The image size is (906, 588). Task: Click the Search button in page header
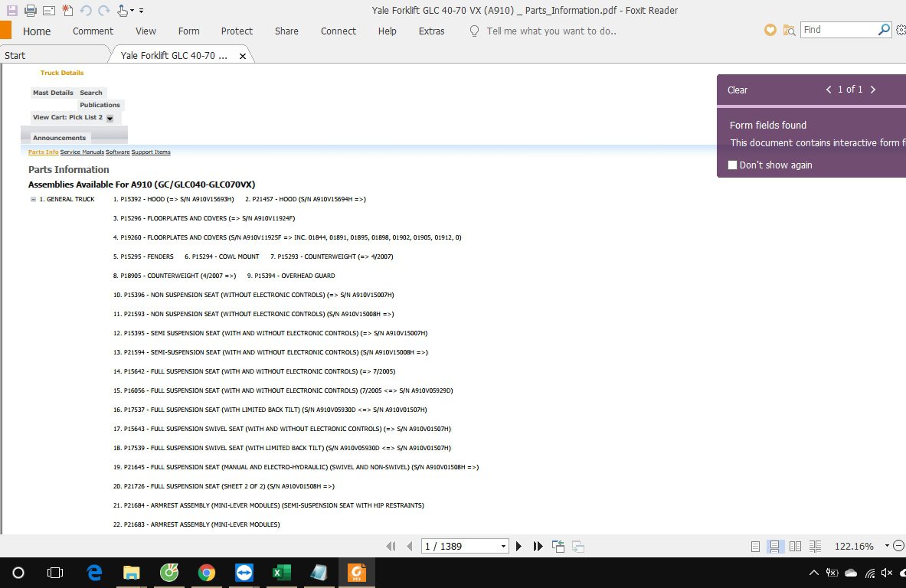pos(90,93)
